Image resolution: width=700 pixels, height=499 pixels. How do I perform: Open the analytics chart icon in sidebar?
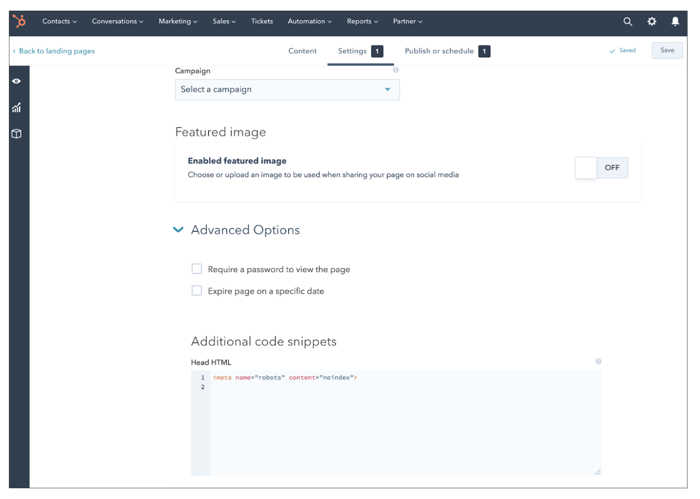click(x=17, y=107)
